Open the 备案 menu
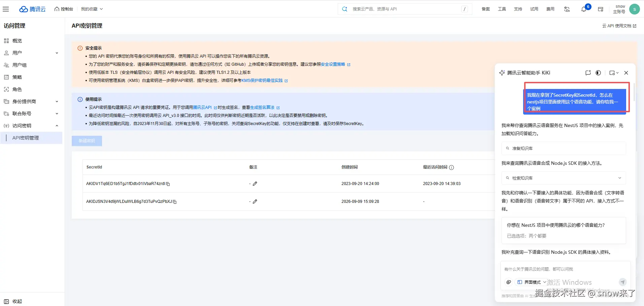Screen dimensions: 644x306 (486, 9)
